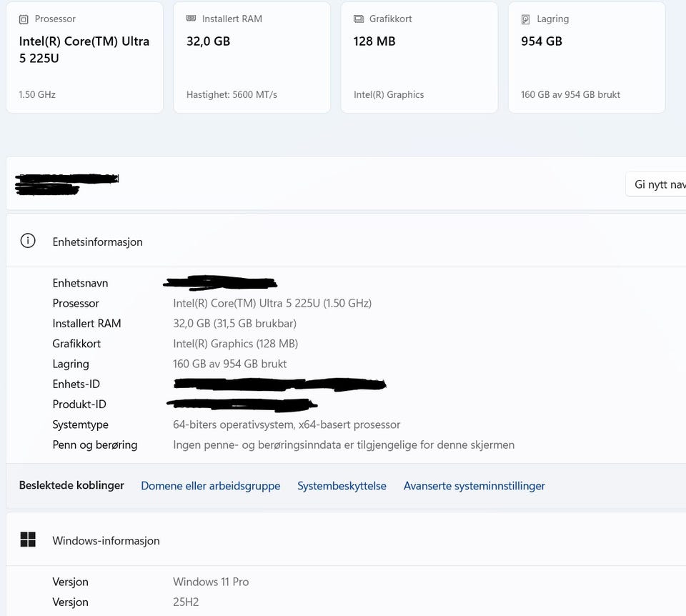Screen dimensions: 686x616
Task: Click the Versjon label beside Windows 11 Pro
Action: (x=71, y=582)
